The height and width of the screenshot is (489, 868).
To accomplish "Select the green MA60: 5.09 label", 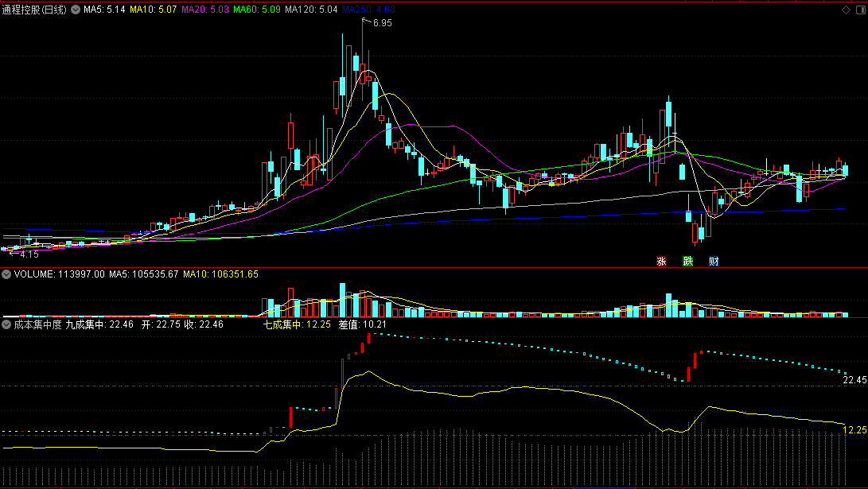I will [257, 10].
